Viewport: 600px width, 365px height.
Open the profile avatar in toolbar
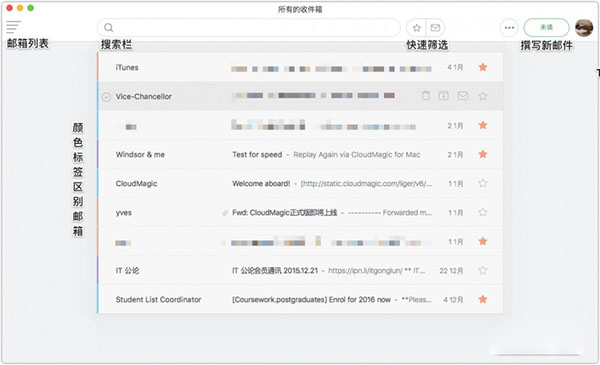click(584, 28)
